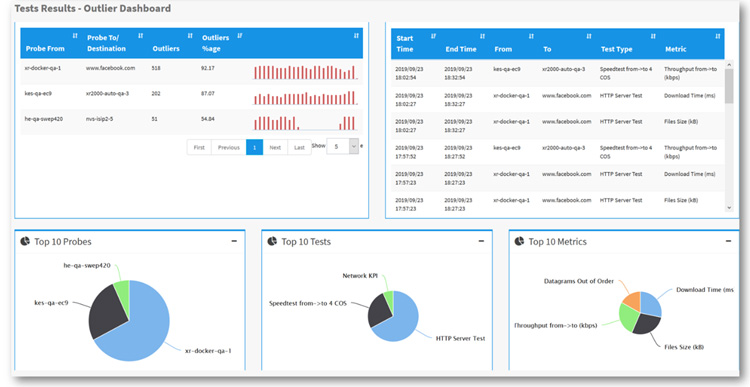Image resolution: width=750 pixels, height=387 pixels.
Task: Click Metric column header label
Action: 676,49
